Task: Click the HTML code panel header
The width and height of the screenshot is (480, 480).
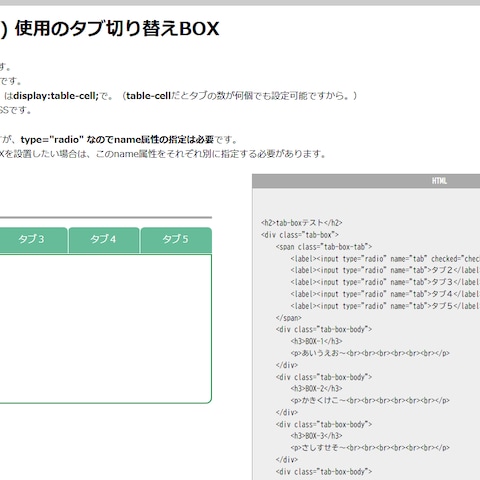Action: (366, 181)
